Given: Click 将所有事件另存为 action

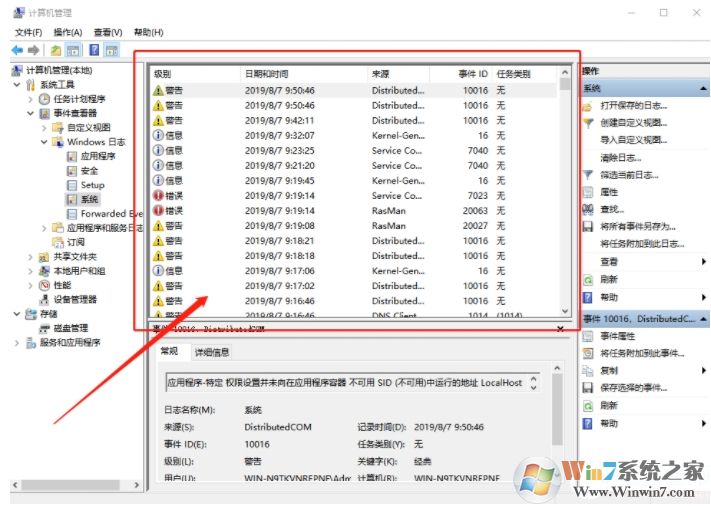Looking at the screenshot, I should coord(638,227).
